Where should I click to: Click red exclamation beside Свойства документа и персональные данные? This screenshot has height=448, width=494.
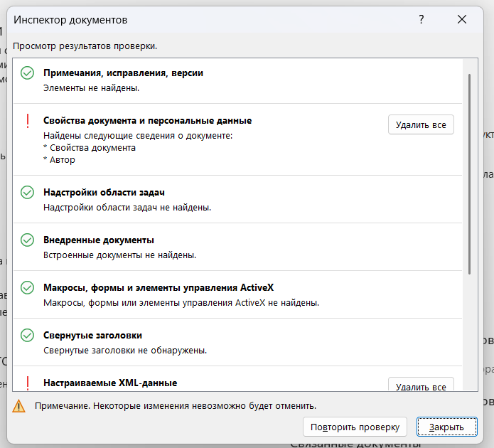coord(28,121)
